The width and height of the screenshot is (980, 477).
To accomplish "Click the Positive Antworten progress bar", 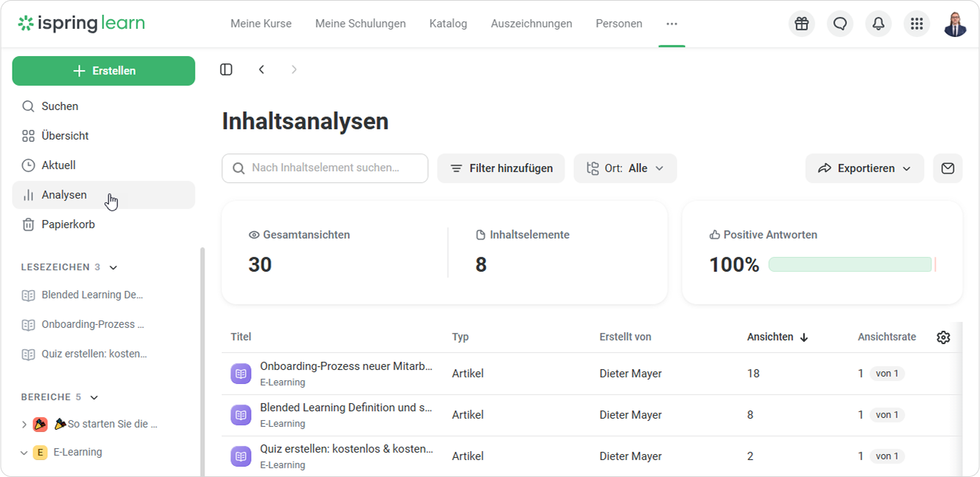I will pyautogui.click(x=852, y=264).
